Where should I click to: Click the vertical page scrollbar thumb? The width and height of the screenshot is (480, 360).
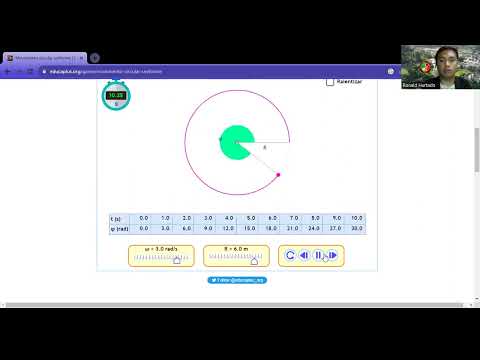coord(477,150)
